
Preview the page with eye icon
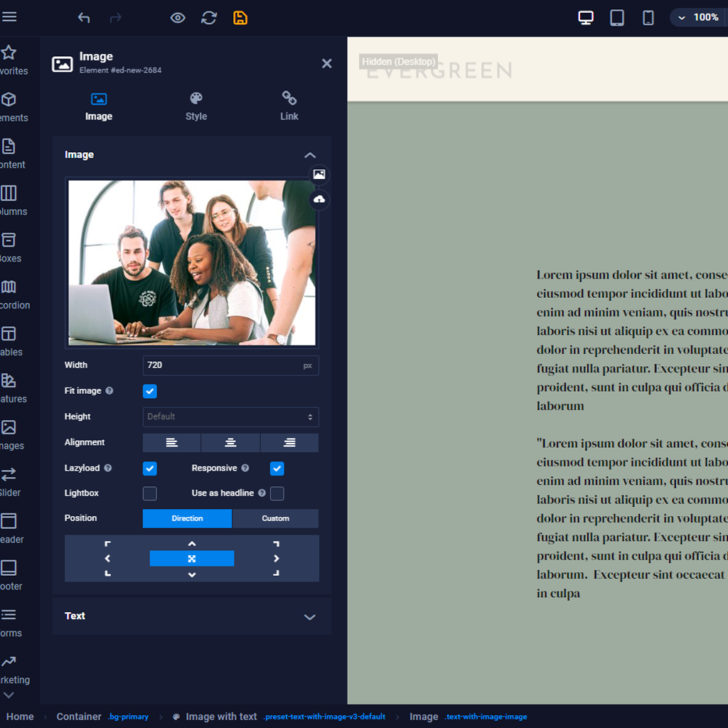(177, 18)
